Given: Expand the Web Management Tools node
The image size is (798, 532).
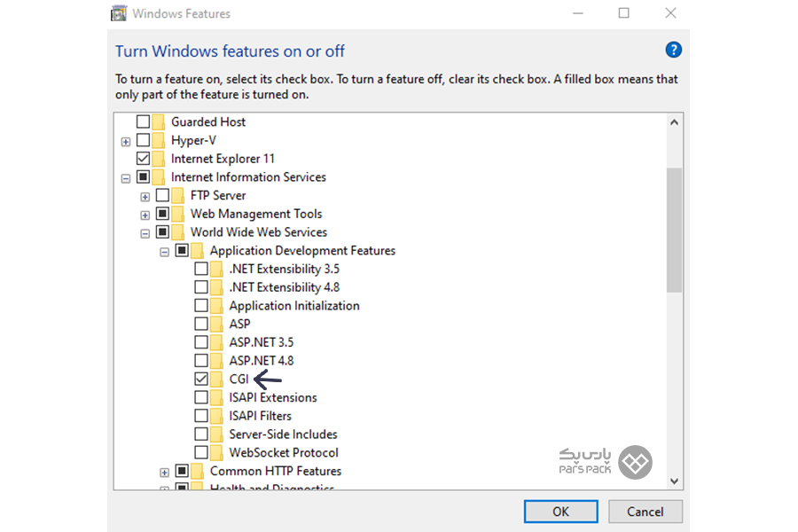Looking at the screenshot, I should tap(145, 215).
